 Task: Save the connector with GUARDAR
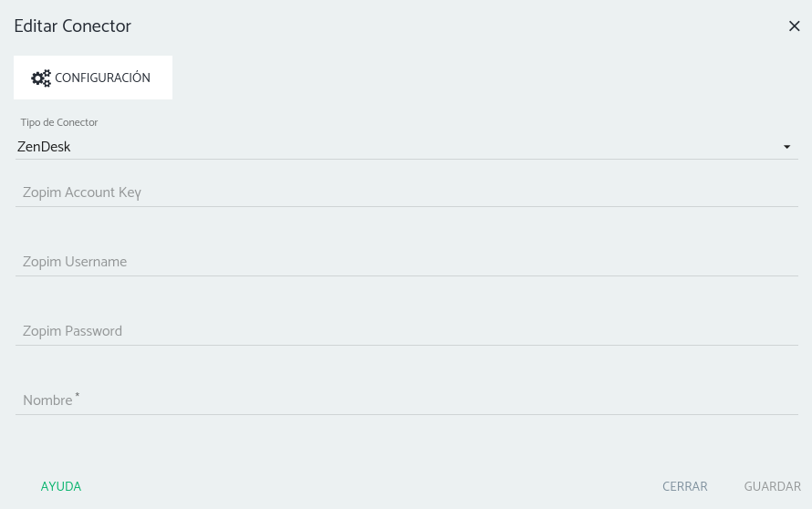pyautogui.click(x=772, y=487)
